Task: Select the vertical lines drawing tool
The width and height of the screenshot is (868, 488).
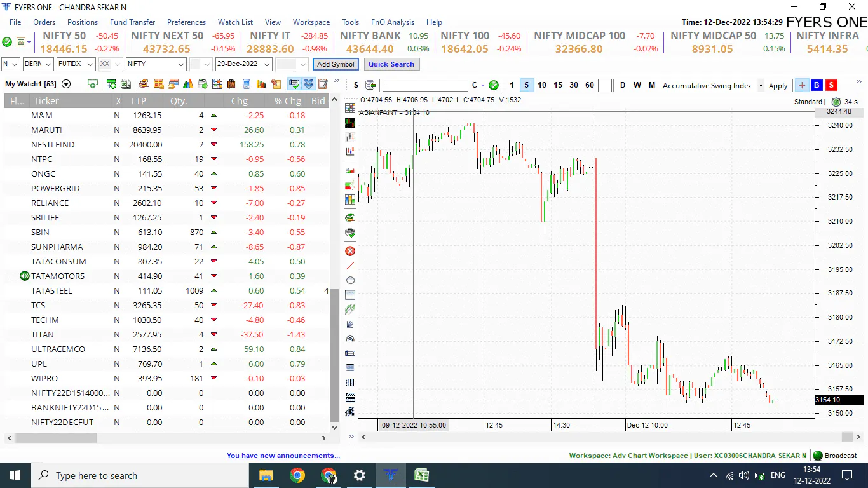Action: [350, 382]
